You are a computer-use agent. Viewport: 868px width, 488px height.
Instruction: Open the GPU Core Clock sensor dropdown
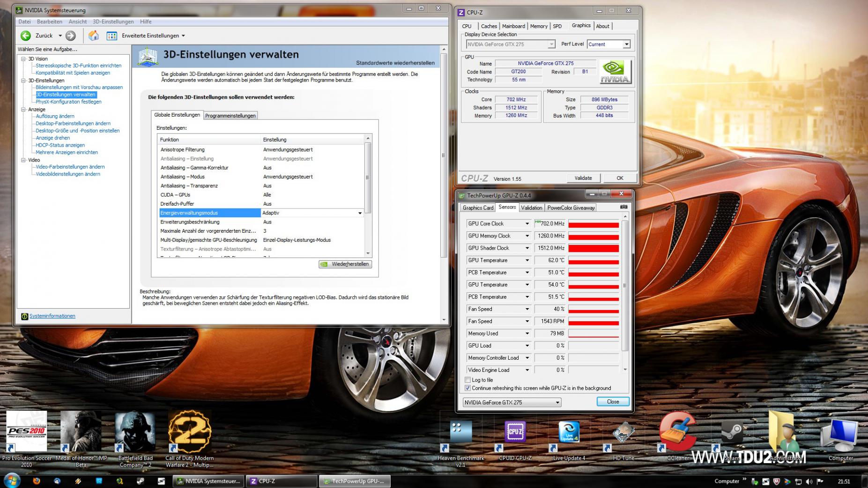pyautogui.click(x=527, y=224)
